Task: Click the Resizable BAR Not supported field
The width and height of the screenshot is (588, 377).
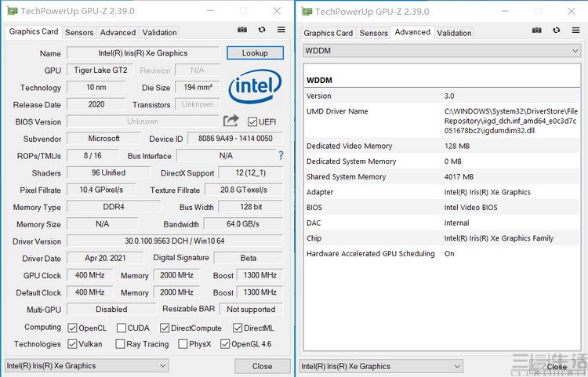Action: (x=251, y=309)
